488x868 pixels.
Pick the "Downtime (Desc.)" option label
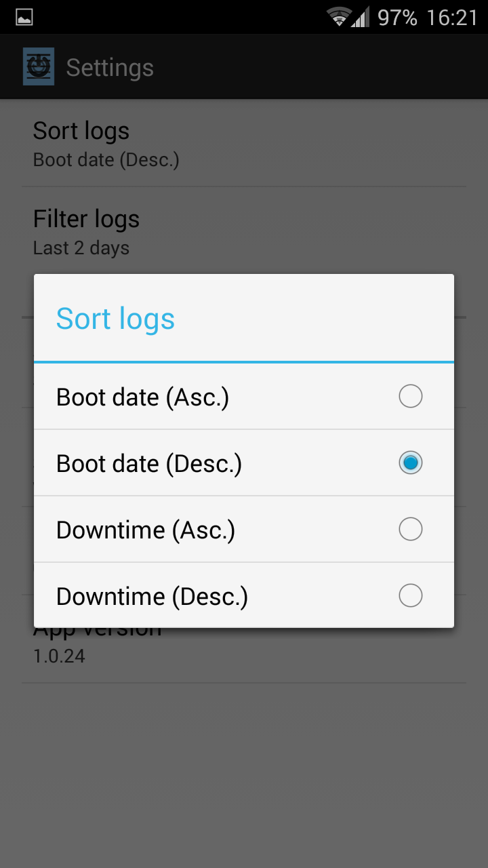tap(152, 597)
